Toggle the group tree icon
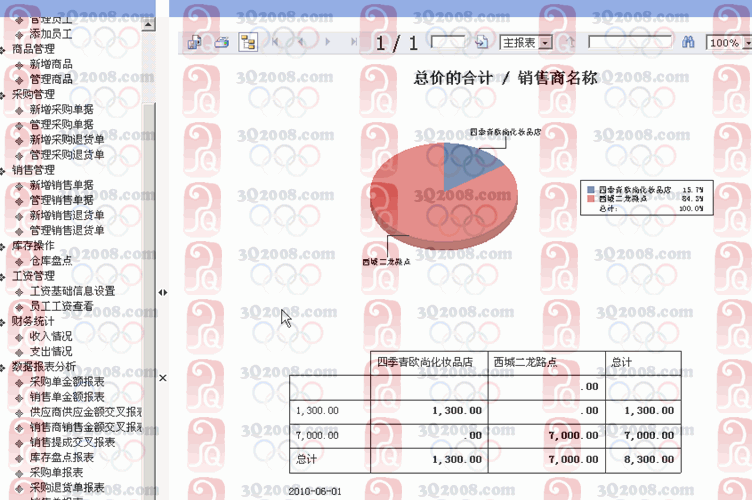The image size is (752, 500). pos(248,42)
